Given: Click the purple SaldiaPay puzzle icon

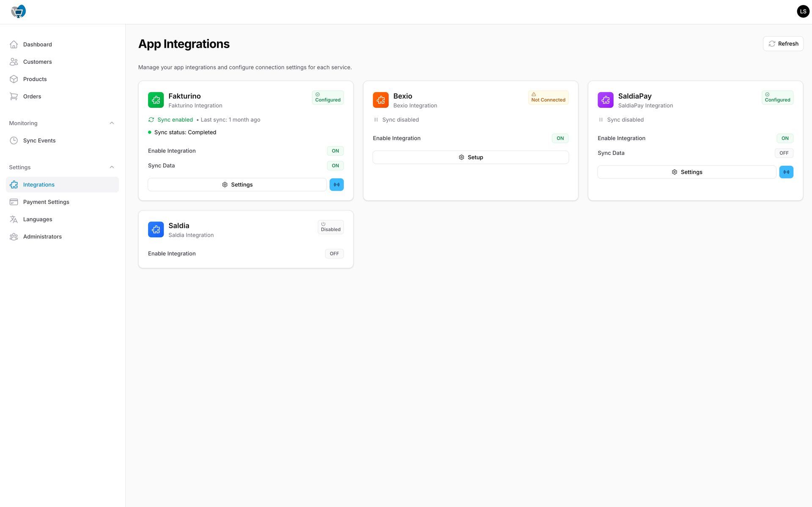Looking at the screenshot, I should click(605, 100).
